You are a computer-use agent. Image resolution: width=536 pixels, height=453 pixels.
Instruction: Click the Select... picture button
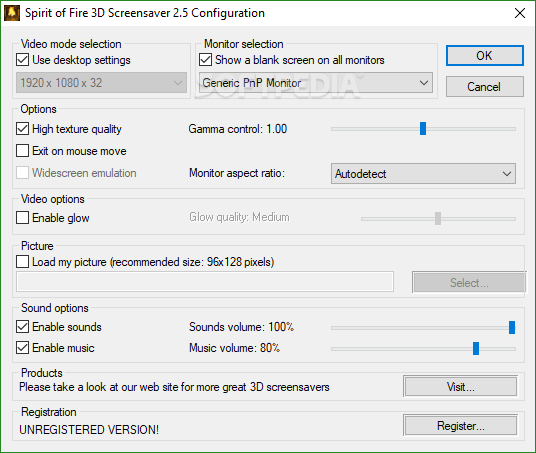click(x=469, y=283)
